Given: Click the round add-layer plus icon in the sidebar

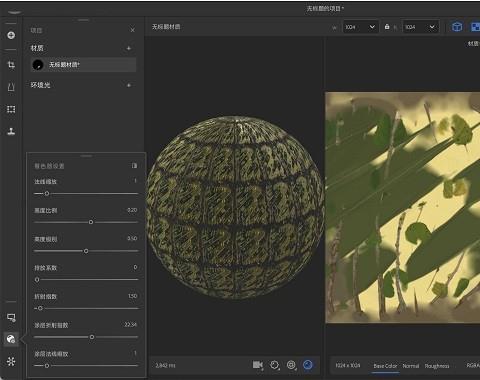Looking at the screenshot, I should 11,35.
